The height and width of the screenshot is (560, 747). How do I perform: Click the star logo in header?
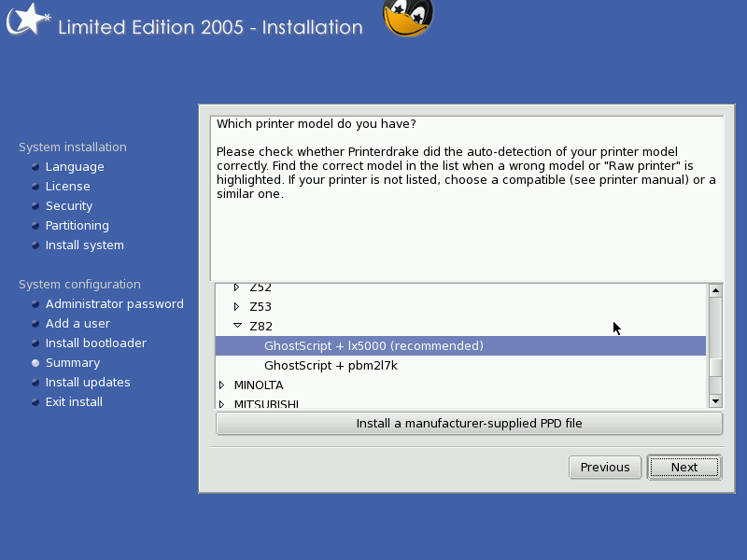coord(28,20)
